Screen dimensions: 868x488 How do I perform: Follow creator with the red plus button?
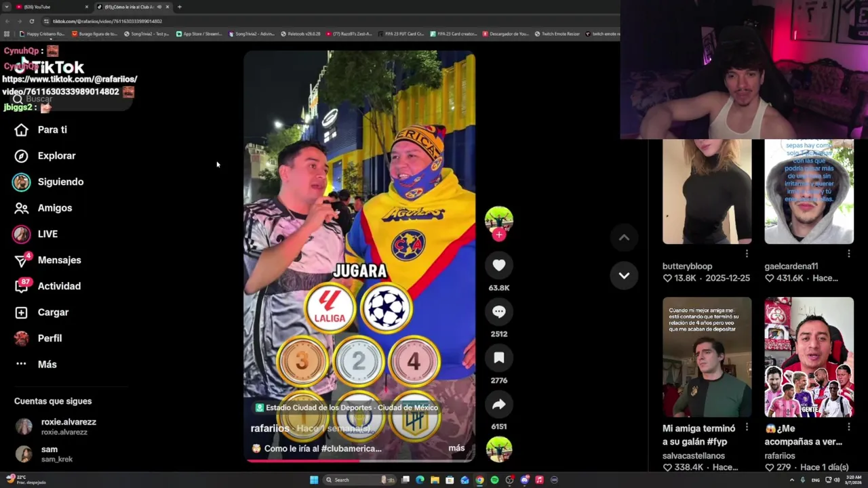499,235
